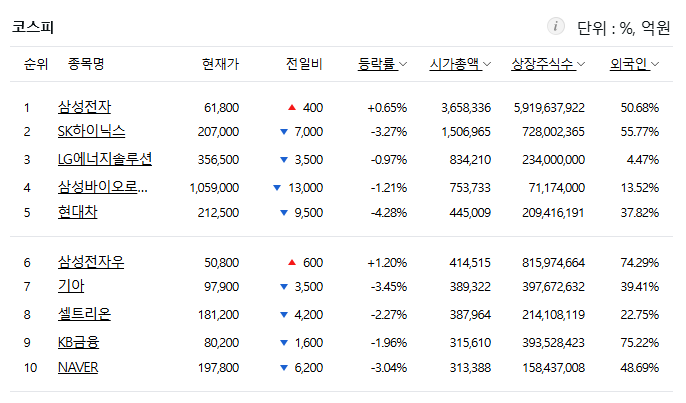
Task: Click NAVER change rate -3.04%
Action: [x=389, y=368]
